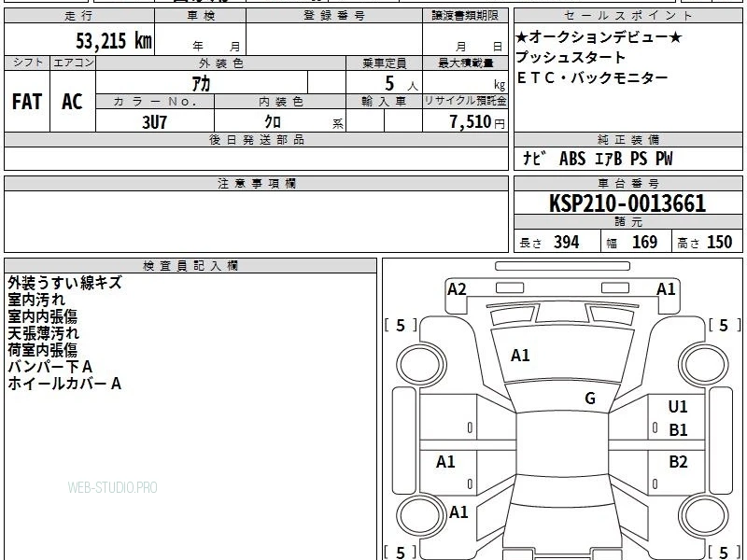Click the 車検 header cell
Screen dimensions: 747x560
201,15
